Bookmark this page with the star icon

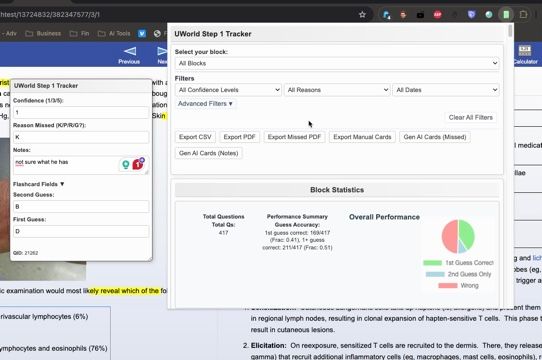click(362, 15)
